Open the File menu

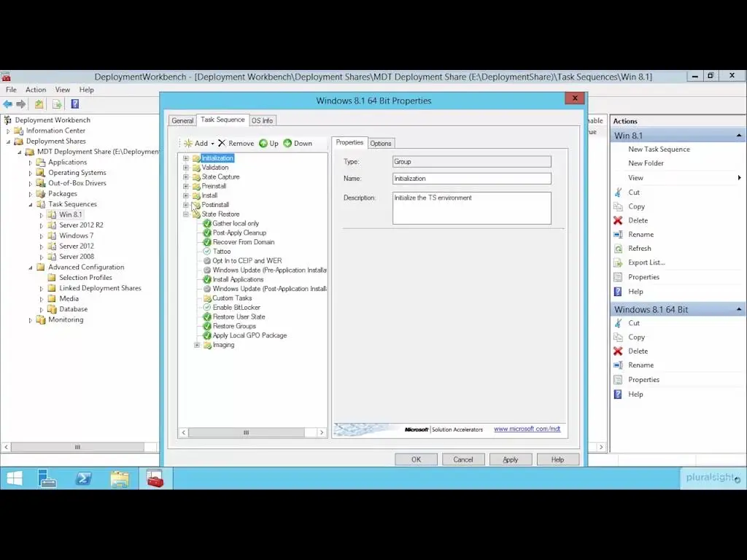[11, 90]
